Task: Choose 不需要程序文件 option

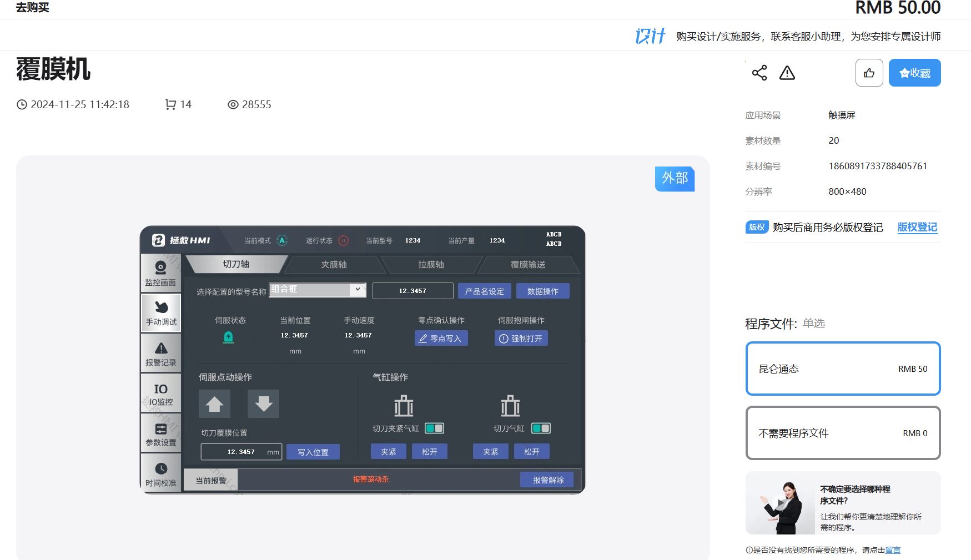Action: 842,433
